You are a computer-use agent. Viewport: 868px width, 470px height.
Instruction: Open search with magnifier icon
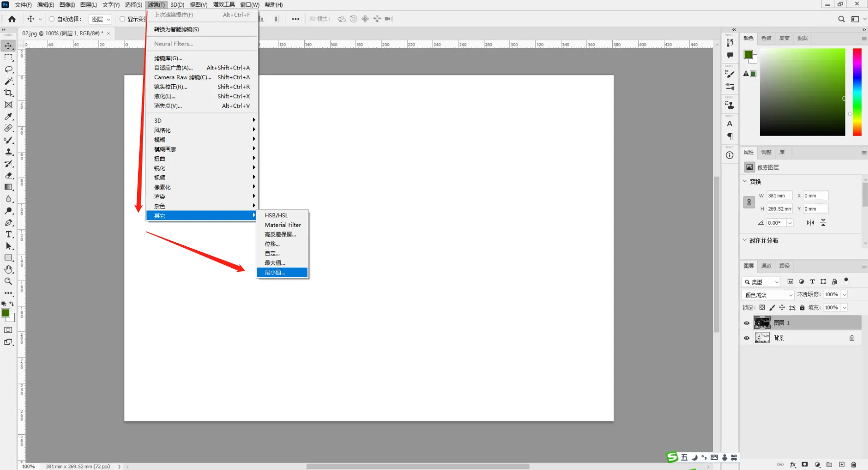(x=841, y=19)
